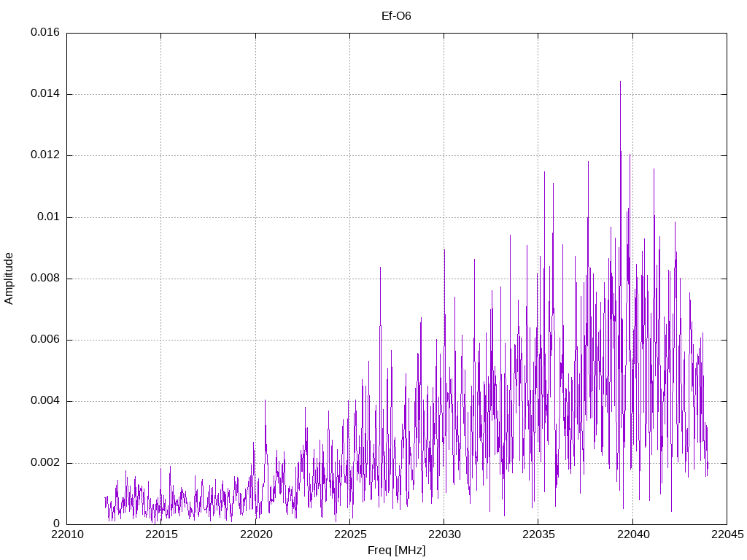Image resolution: width=747 pixels, height=560 pixels.
Task: Click the 22035 x-axis tick label
Action: [x=538, y=534]
